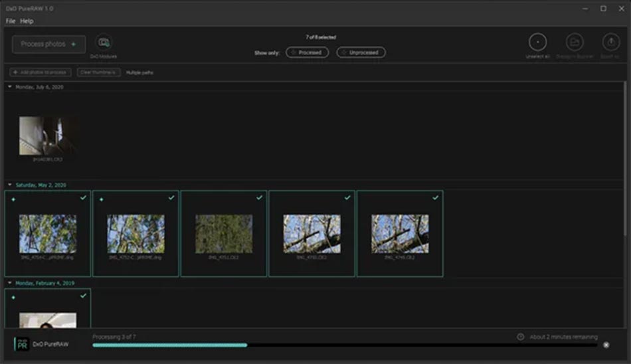Image resolution: width=631 pixels, height=364 pixels.
Task: Open the File menu
Action: (11, 21)
